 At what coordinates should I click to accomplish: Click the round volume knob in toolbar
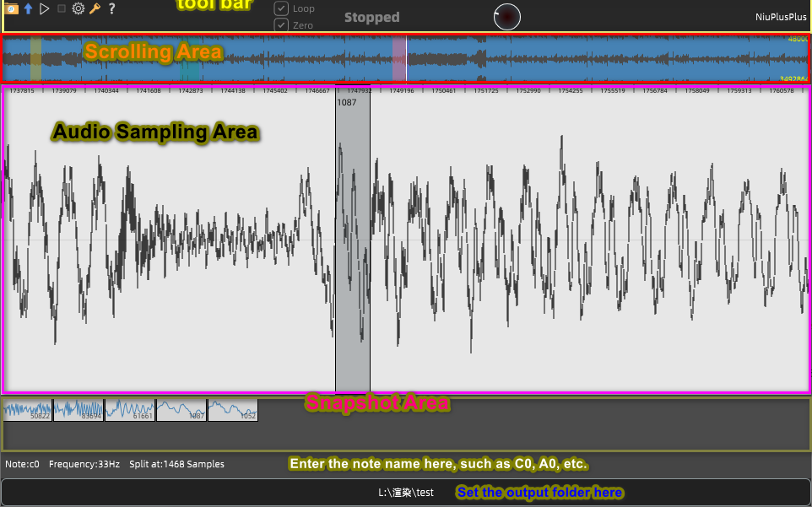[x=507, y=17]
